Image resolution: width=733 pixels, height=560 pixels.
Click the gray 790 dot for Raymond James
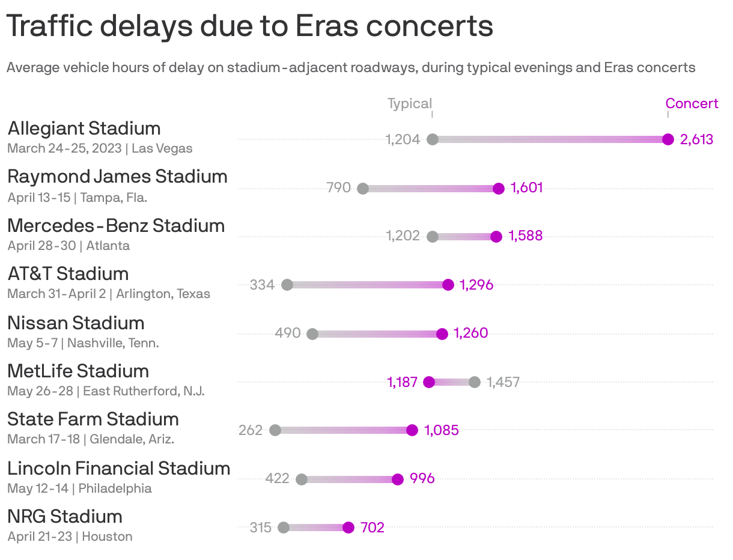[362, 188]
